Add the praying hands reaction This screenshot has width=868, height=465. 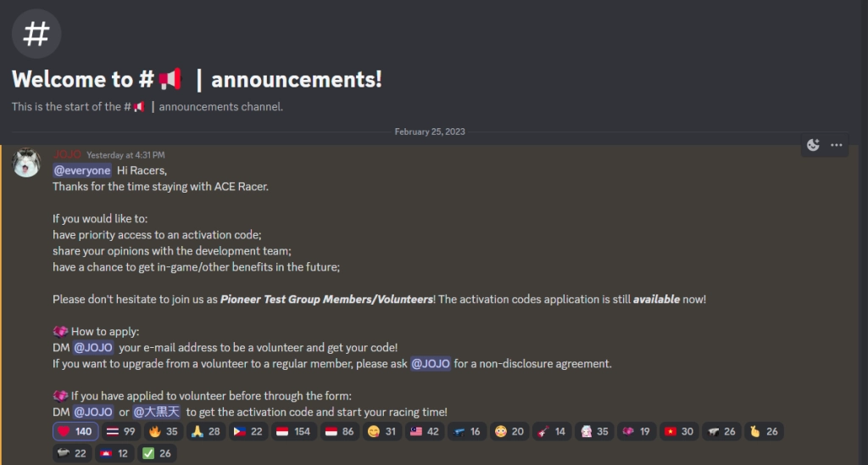pos(207,432)
